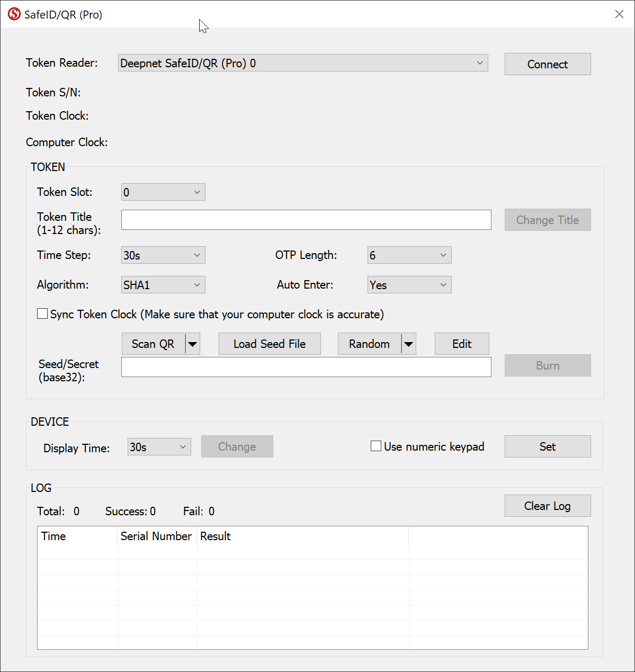Expand the Display Time dropdown
This screenshot has height=672, width=635.
point(159,447)
